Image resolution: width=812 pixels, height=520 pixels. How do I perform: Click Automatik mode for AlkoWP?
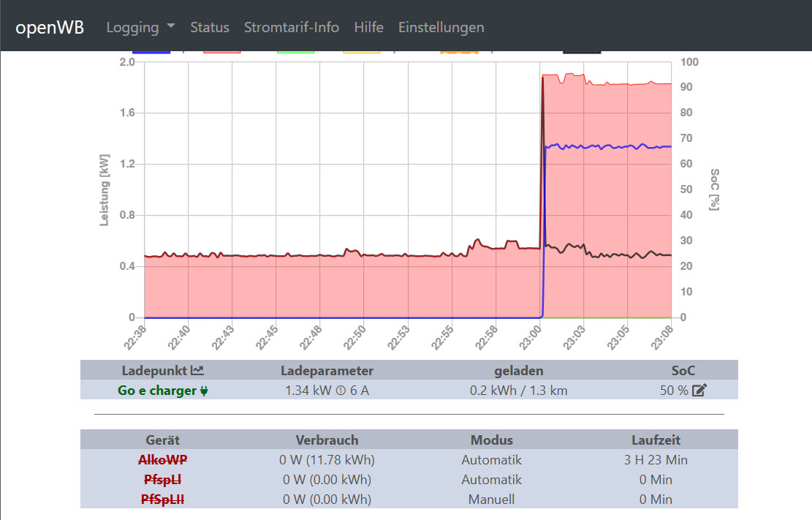(x=491, y=460)
